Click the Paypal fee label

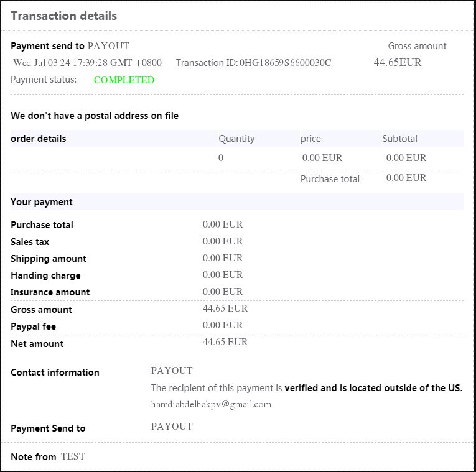point(34,326)
